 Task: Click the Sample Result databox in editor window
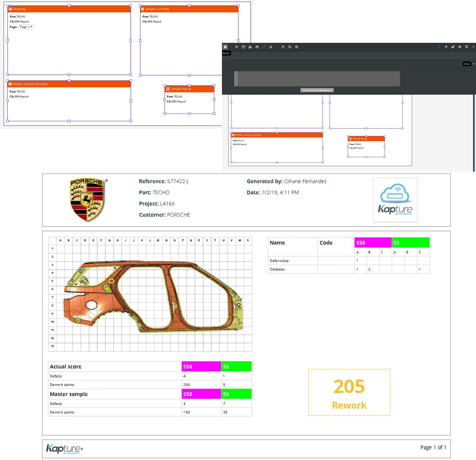[x=366, y=146]
